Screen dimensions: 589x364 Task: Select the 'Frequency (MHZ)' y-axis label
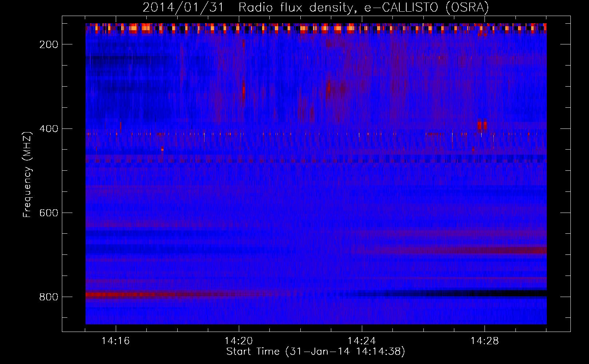click(x=27, y=175)
